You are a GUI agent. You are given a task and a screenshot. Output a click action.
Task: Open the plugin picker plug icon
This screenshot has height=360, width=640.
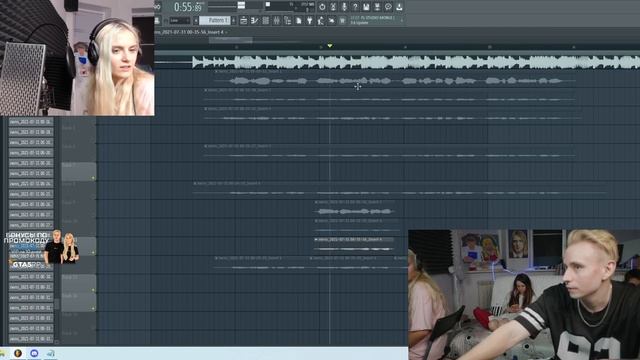(x=310, y=20)
